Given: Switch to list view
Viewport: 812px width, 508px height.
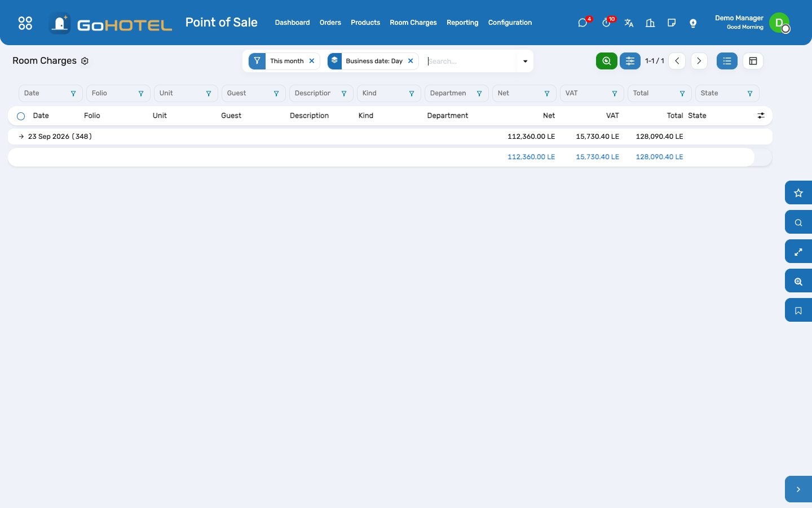Looking at the screenshot, I should (727, 61).
